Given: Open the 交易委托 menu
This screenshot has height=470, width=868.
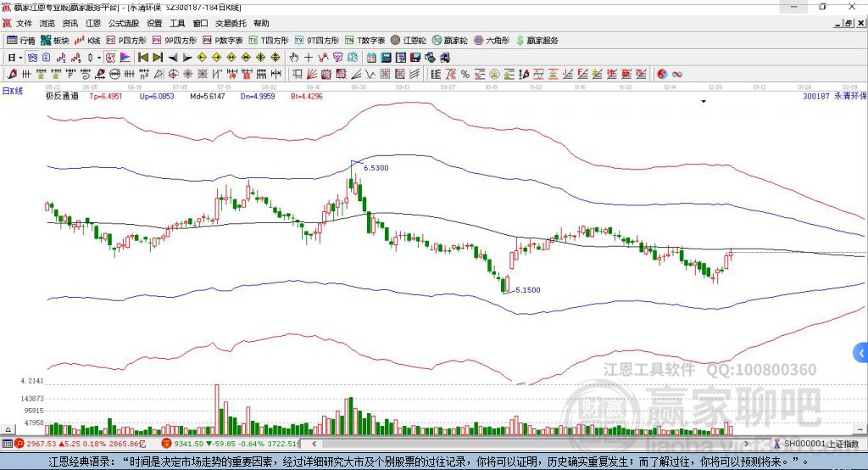Looking at the screenshot, I should (x=231, y=23).
